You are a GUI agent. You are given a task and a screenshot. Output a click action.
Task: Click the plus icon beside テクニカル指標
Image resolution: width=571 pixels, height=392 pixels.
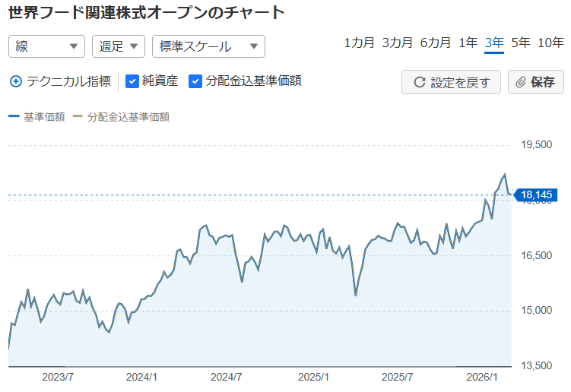(x=16, y=81)
